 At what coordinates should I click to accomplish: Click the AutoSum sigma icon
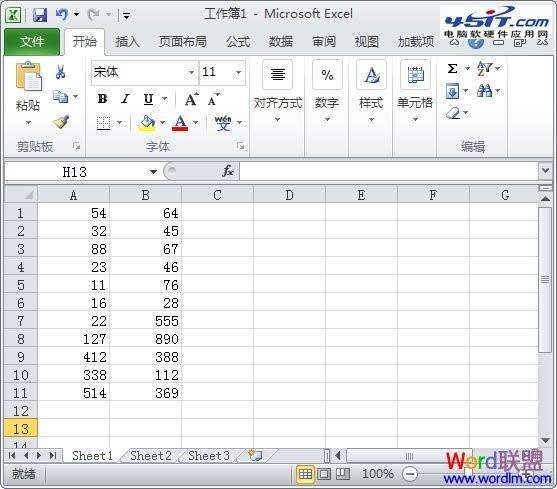click(452, 68)
